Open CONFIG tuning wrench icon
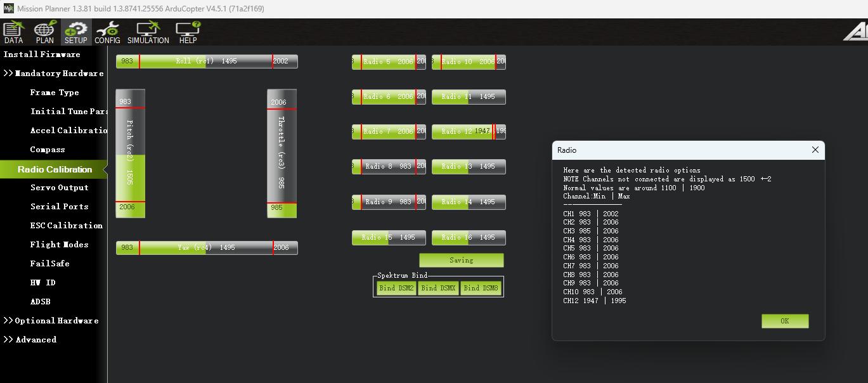 tap(107, 32)
